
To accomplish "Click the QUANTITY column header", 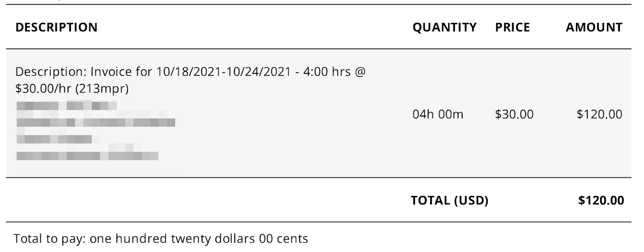I will tap(444, 27).
